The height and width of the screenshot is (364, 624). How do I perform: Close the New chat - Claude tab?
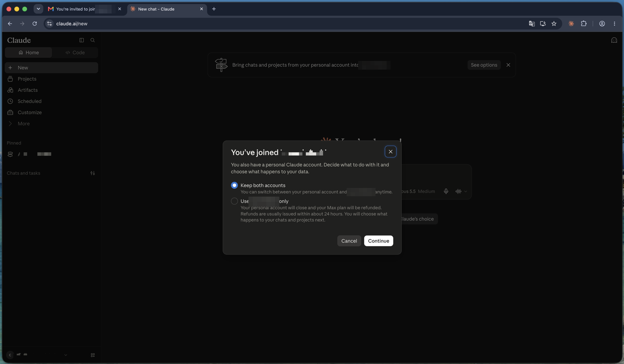click(x=201, y=9)
